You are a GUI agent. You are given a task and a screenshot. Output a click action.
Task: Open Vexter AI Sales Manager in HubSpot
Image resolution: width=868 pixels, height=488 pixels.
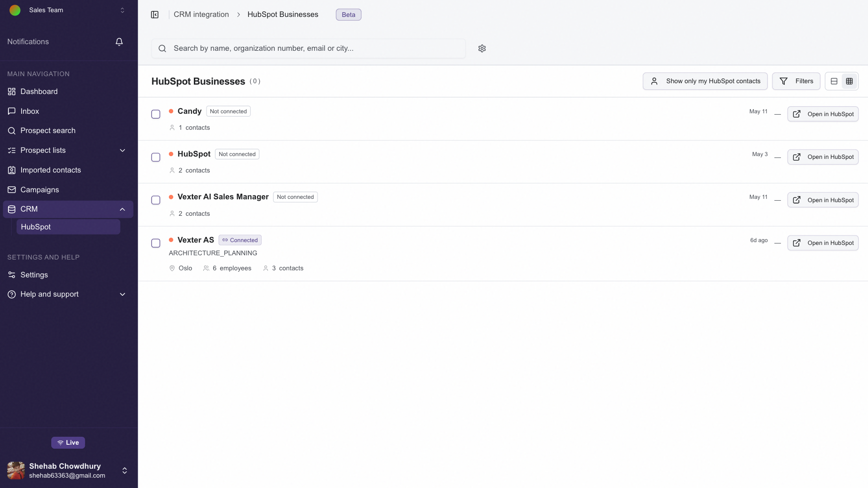(x=823, y=200)
